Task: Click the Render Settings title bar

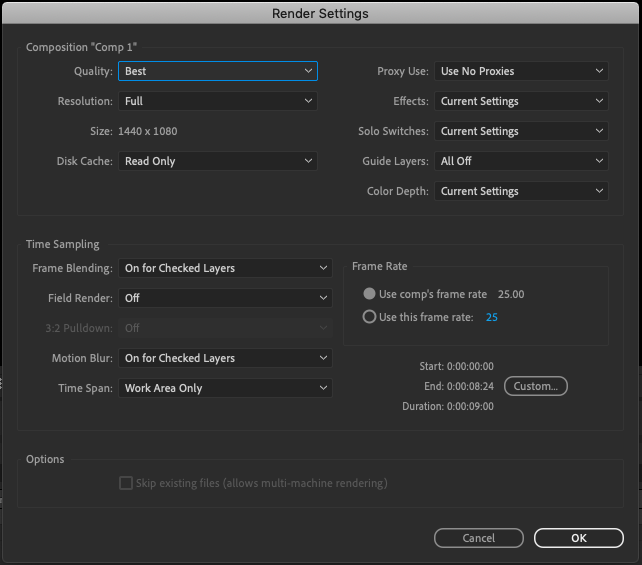Action: click(321, 14)
